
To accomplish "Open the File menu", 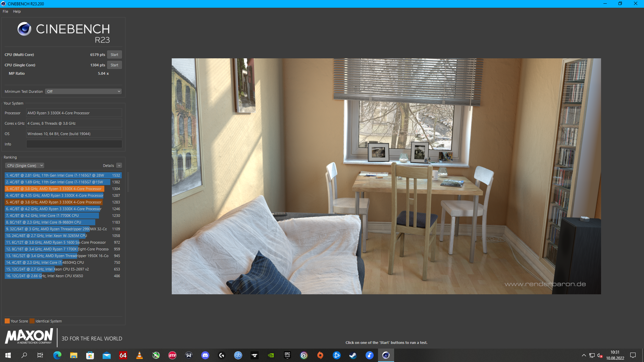I will pyautogui.click(x=5, y=11).
